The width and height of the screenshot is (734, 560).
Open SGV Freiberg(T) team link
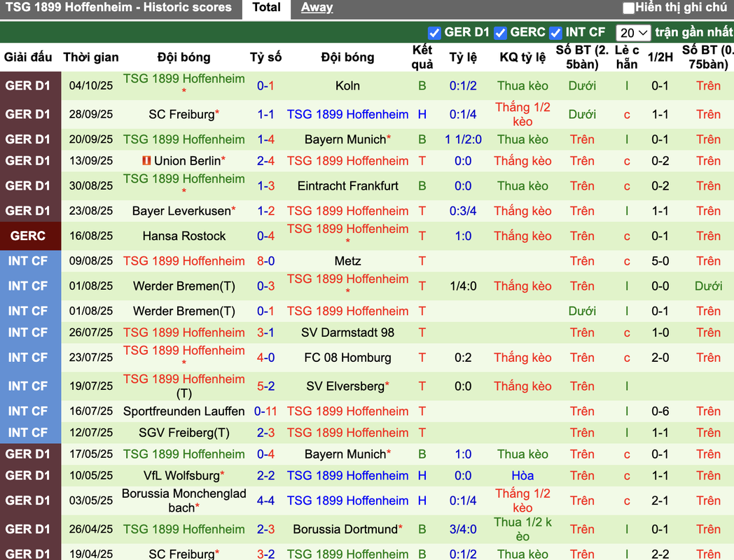coord(184,433)
